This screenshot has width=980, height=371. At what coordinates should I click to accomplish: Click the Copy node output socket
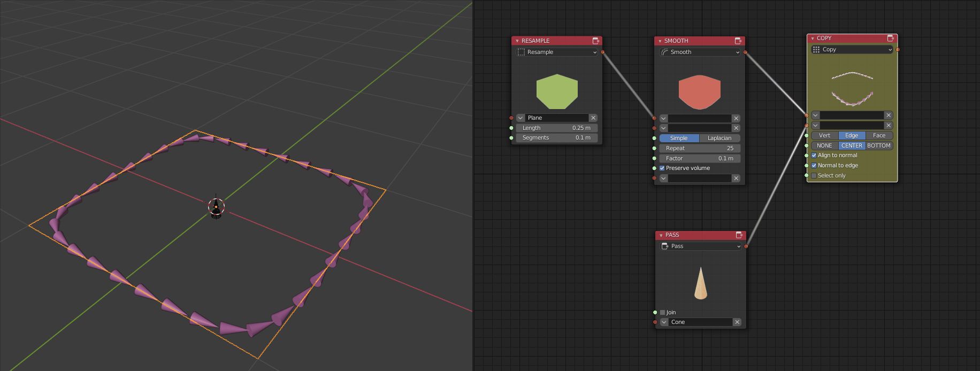898,49
